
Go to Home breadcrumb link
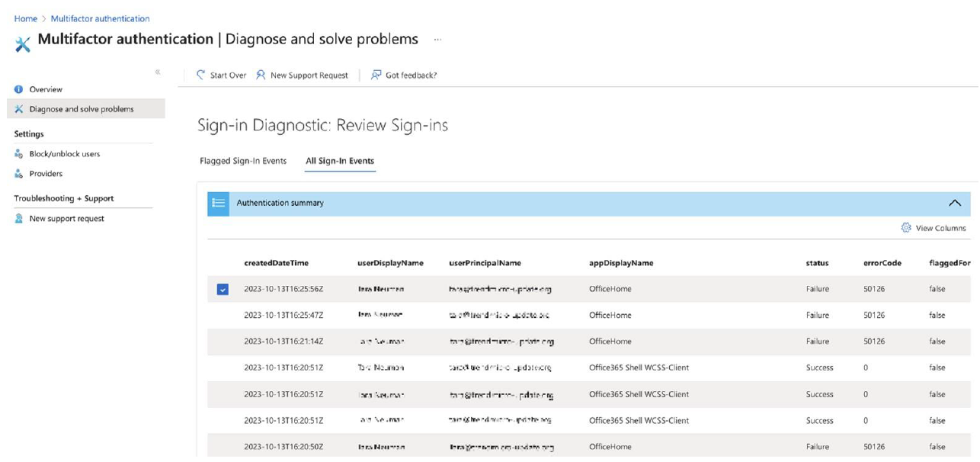25,18
